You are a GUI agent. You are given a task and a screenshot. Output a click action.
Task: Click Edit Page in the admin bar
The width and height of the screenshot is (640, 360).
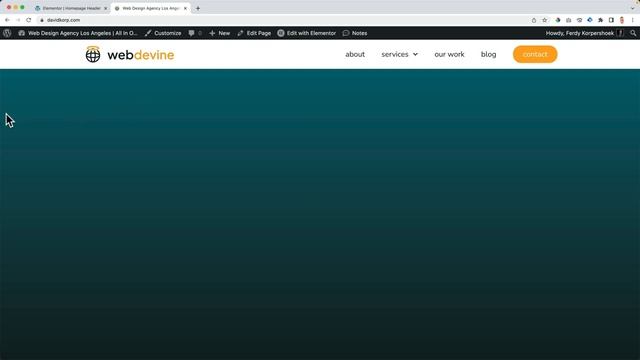[254, 33]
